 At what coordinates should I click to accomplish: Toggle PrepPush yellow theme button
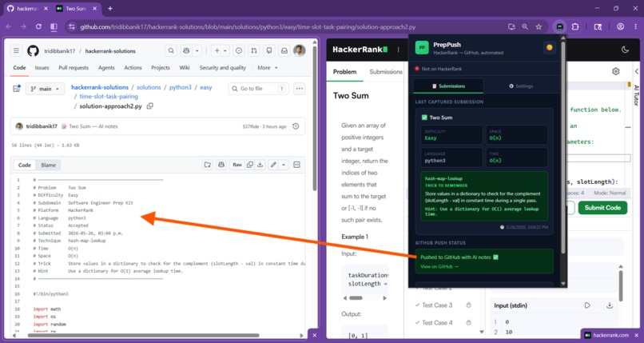549,48
